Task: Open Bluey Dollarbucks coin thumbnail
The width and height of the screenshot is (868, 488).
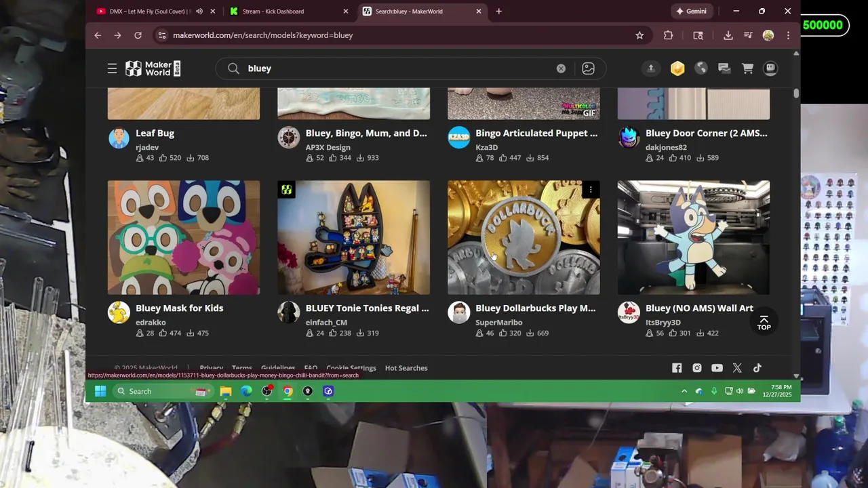Action: 524,237
